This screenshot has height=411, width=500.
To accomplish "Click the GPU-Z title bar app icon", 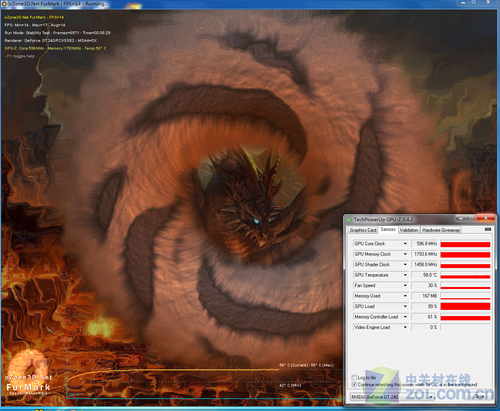I will pos(349,220).
